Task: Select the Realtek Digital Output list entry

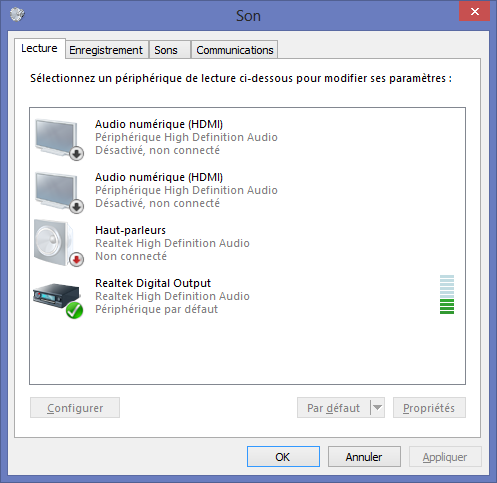Action: click(247, 296)
